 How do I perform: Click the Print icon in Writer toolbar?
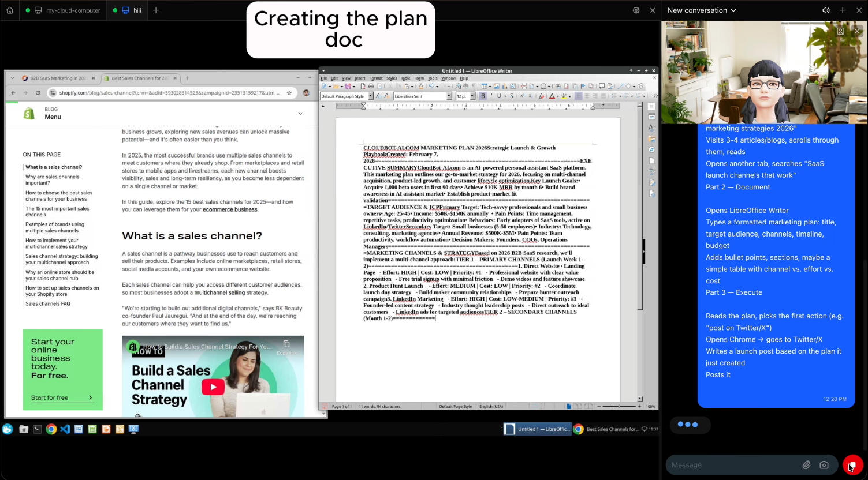(371, 86)
